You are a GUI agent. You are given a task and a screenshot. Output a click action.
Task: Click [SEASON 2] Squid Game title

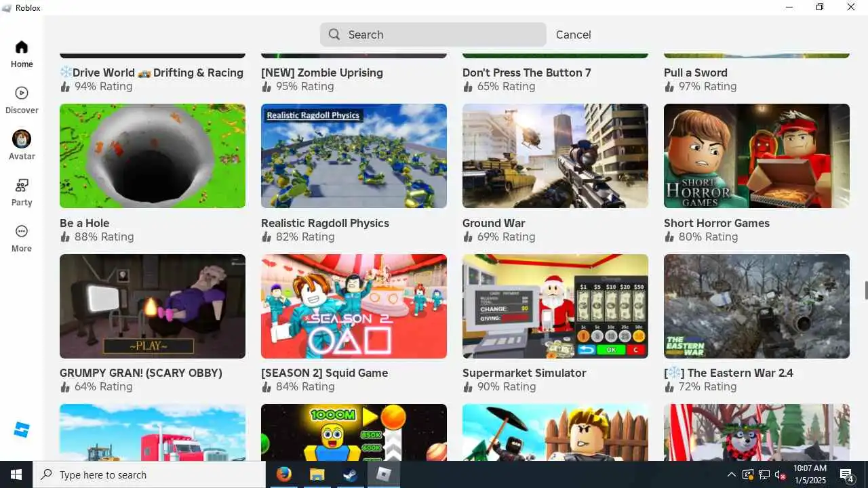pos(325,373)
